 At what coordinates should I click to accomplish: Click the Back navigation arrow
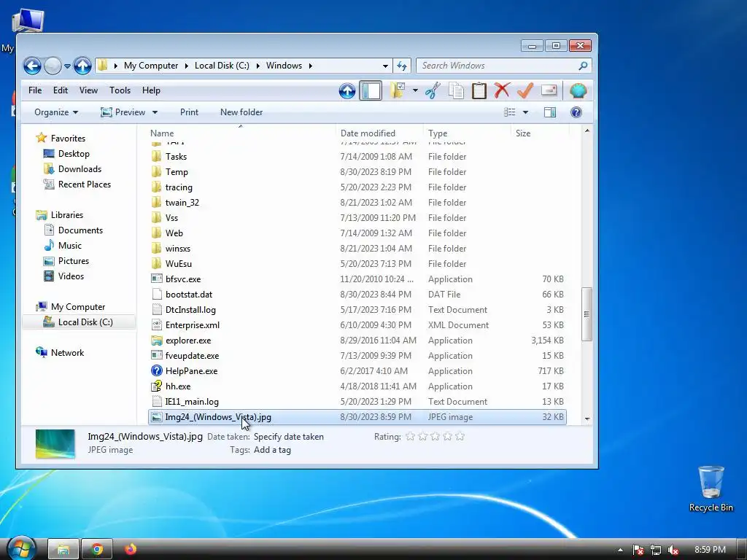click(32, 66)
